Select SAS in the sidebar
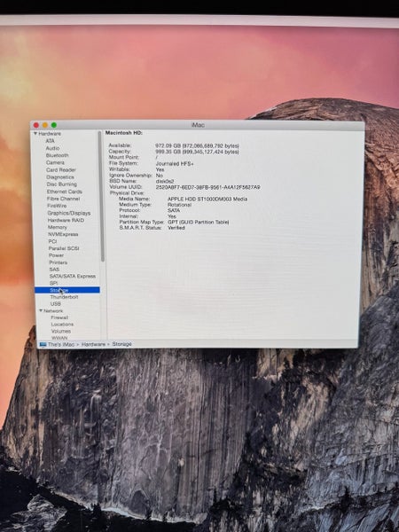The width and height of the screenshot is (399, 532). 54,270
